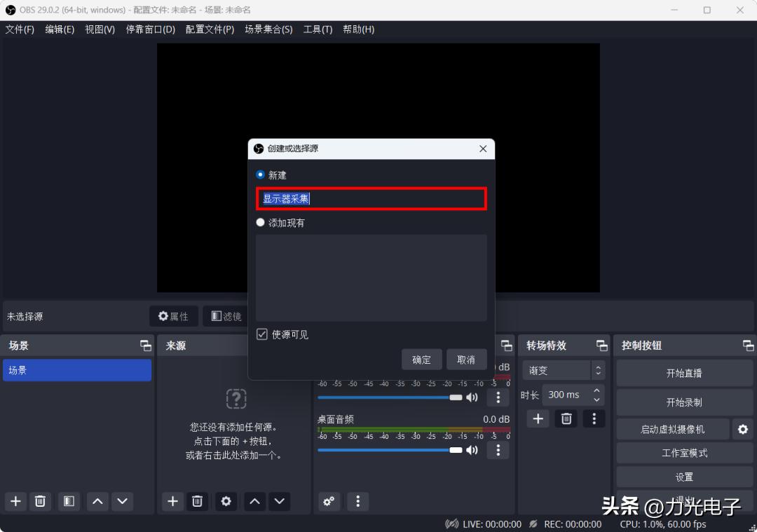Click the 确定 confirm button
Viewport: 757px width, 532px height.
pyautogui.click(x=421, y=359)
